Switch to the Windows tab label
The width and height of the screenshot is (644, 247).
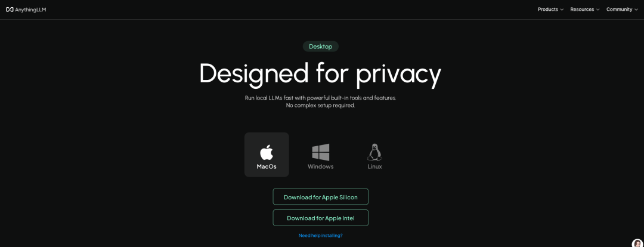tap(320, 166)
